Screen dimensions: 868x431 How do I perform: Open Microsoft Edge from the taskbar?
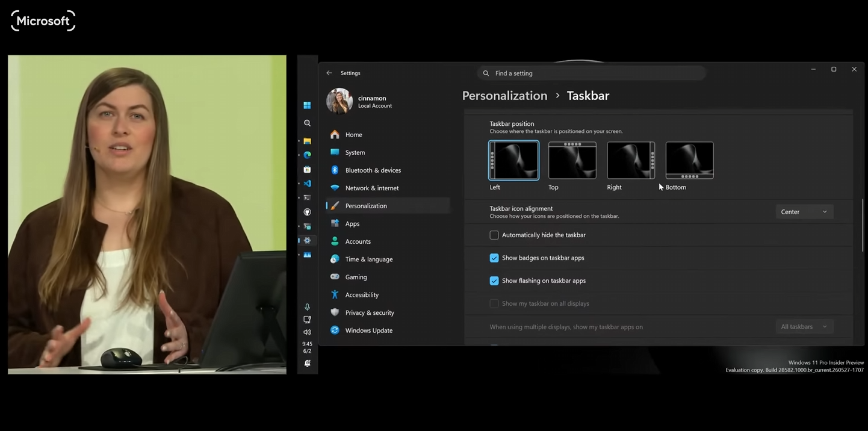pyautogui.click(x=307, y=155)
